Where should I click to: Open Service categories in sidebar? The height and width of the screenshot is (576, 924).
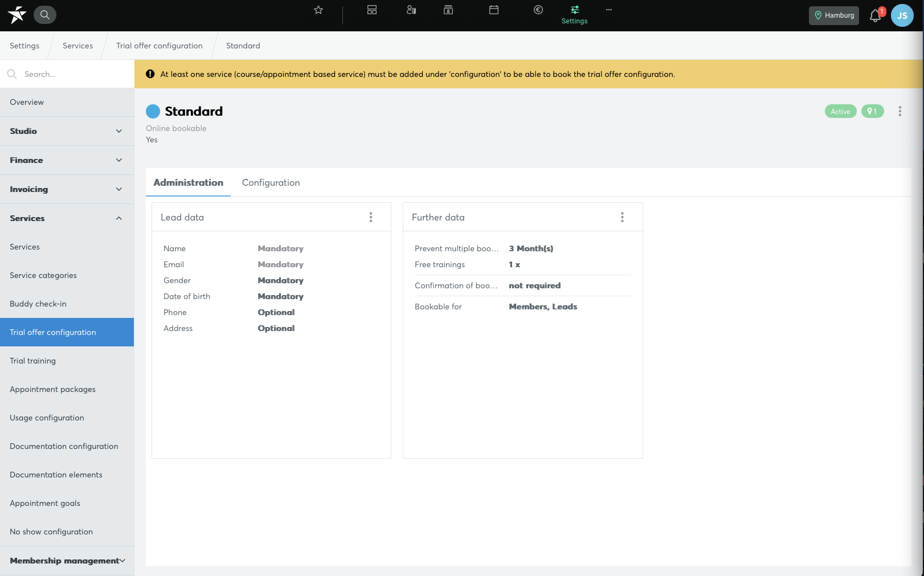[67, 275]
